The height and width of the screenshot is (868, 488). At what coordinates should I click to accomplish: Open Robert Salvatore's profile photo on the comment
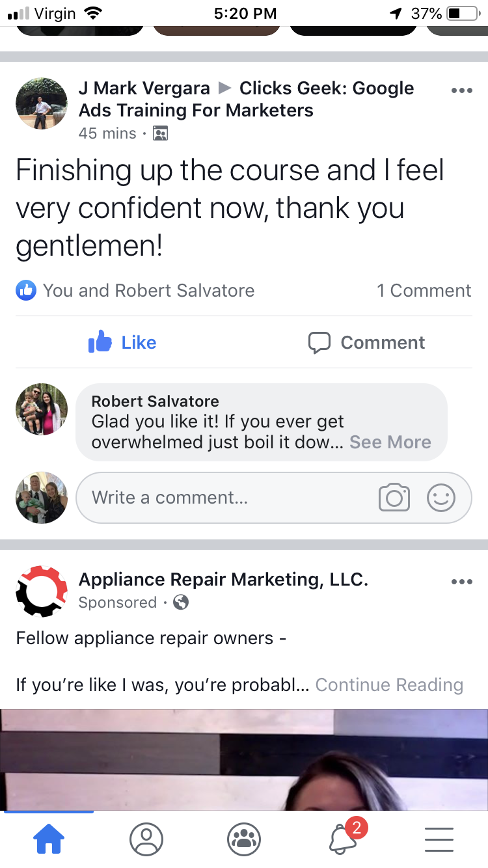(x=42, y=409)
